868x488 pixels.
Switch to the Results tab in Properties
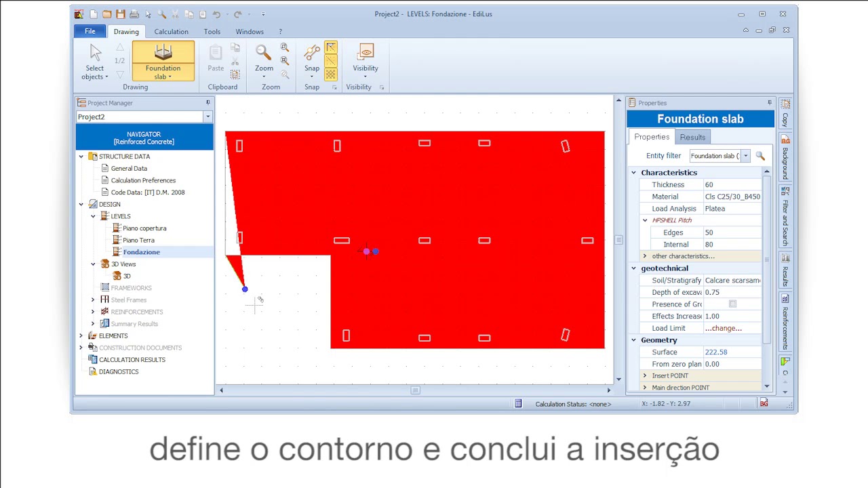tap(692, 138)
